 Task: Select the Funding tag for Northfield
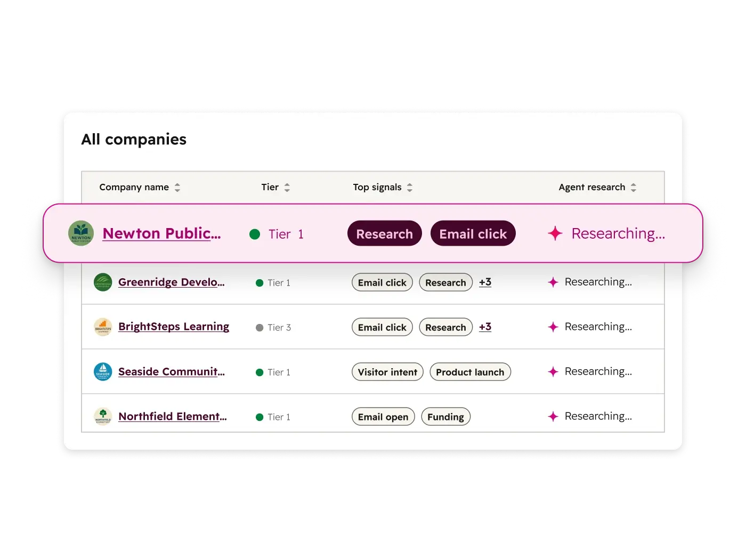tap(445, 417)
